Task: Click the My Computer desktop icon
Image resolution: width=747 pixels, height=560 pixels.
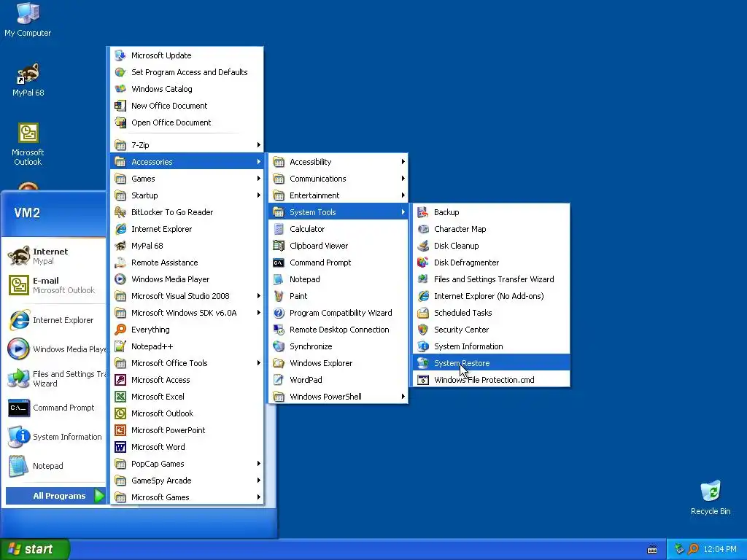Action: [x=28, y=13]
